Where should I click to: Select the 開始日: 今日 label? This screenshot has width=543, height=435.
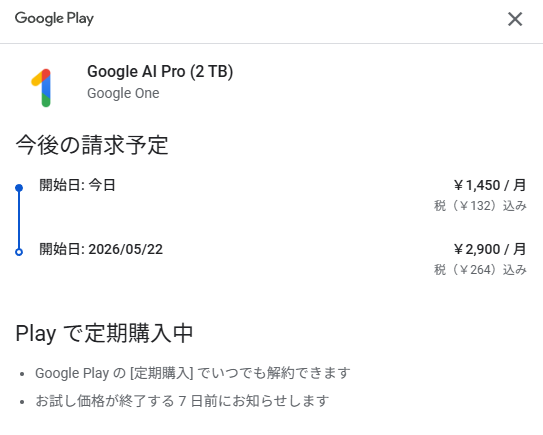[x=77, y=185]
